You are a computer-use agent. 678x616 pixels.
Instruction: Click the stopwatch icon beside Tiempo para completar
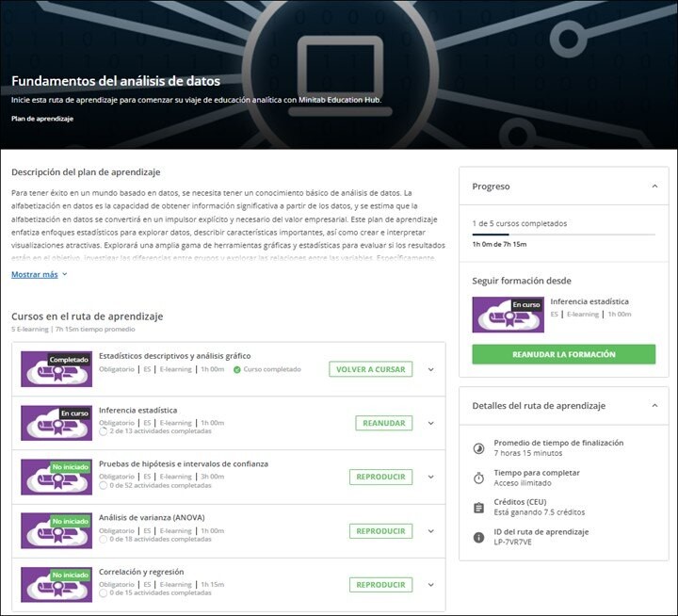[x=477, y=478]
